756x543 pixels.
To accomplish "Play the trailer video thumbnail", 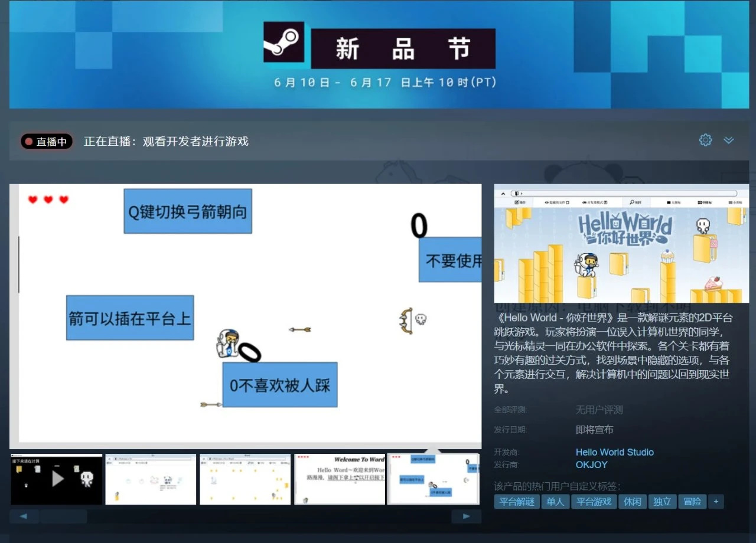I will [x=57, y=479].
